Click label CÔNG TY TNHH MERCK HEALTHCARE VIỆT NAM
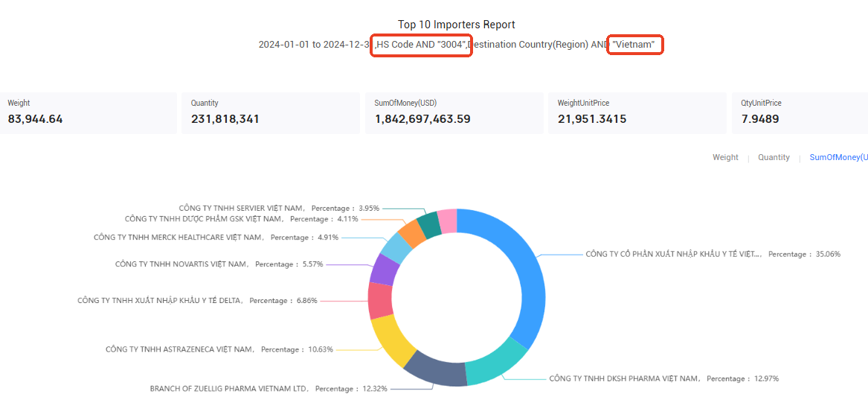The width and height of the screenshot is (868, 417). (x=179, y=238)
